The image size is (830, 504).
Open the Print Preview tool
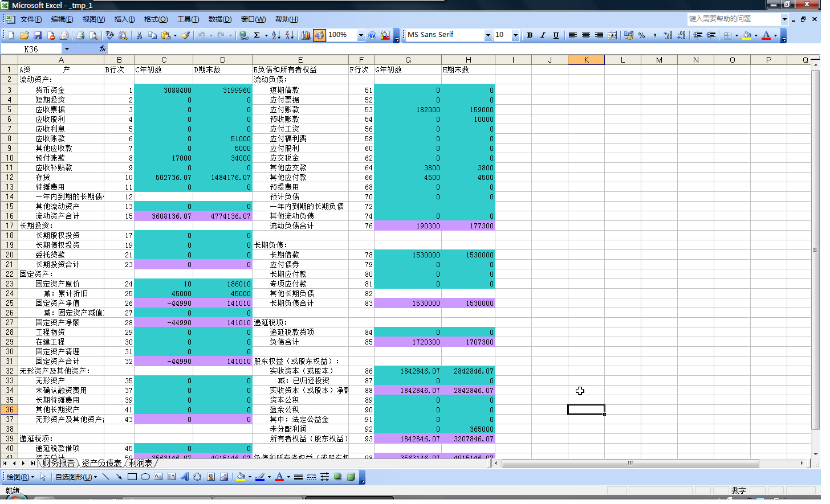point(93,35)
